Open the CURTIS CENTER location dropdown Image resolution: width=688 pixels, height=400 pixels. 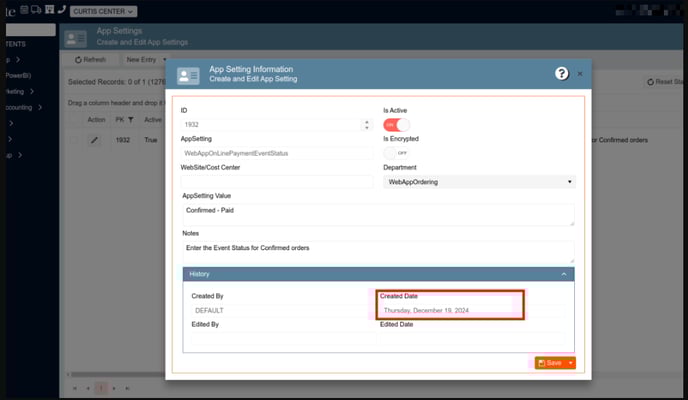104,10
